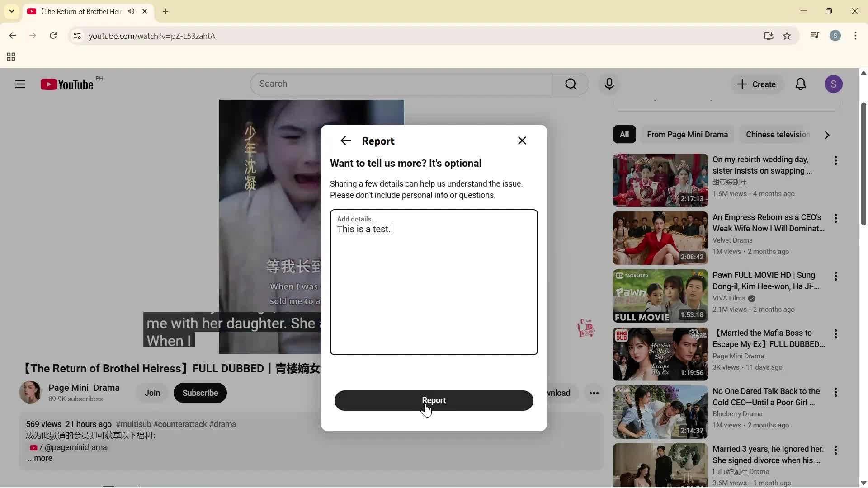Go back using the Report dialog arrow
868x488 pixels.
click(345, 141)
